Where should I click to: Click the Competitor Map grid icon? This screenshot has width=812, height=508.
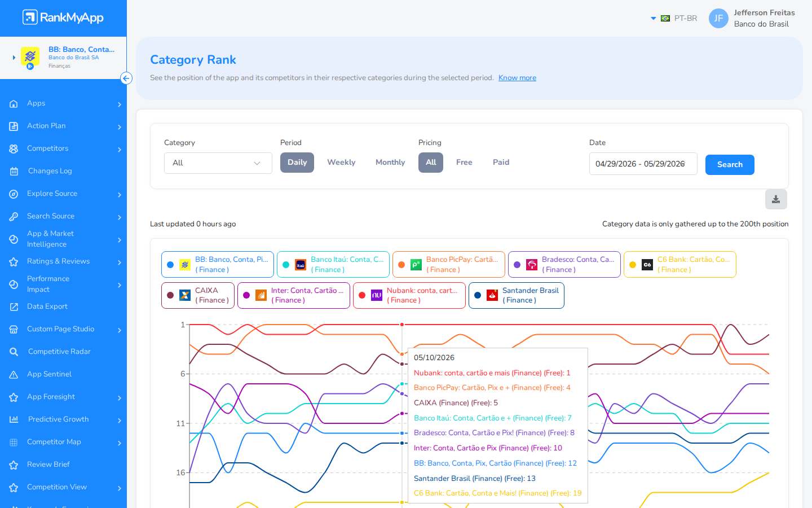pos(14,442)
